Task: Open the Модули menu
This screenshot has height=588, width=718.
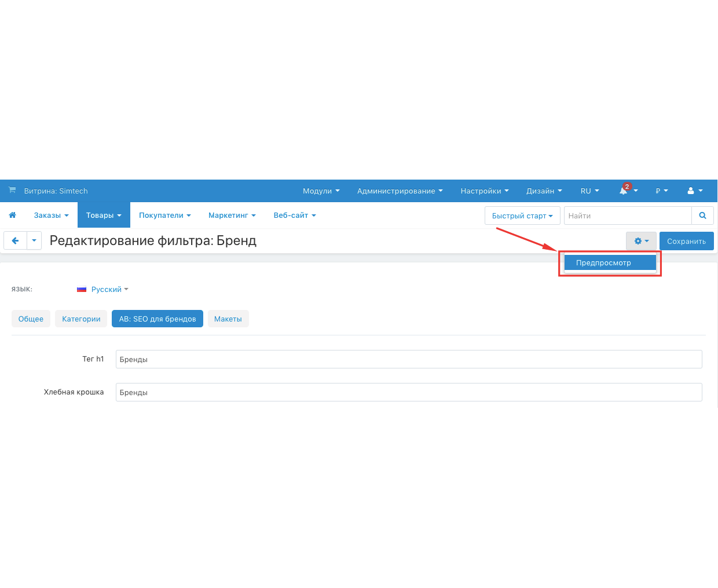Action: (x=321, y=191)
